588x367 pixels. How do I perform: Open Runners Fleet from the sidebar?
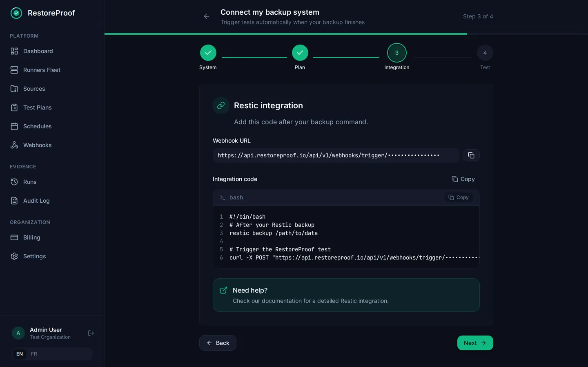pos(52,70)
